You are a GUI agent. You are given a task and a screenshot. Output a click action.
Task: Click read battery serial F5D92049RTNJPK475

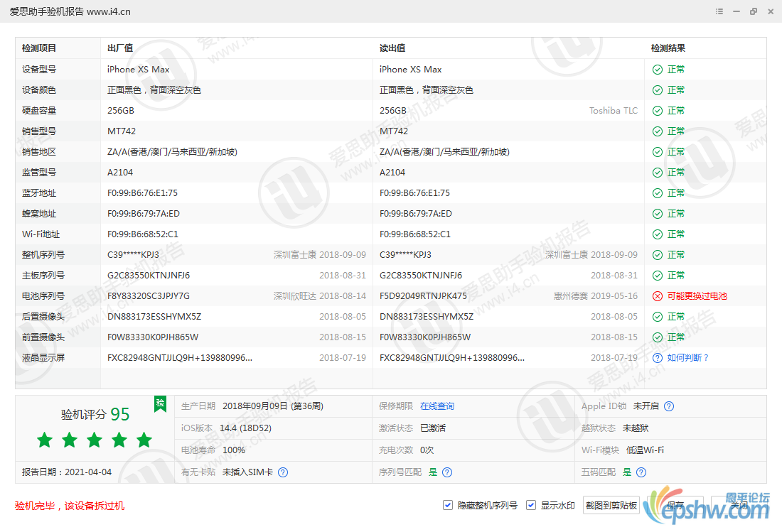coord(423,296)
